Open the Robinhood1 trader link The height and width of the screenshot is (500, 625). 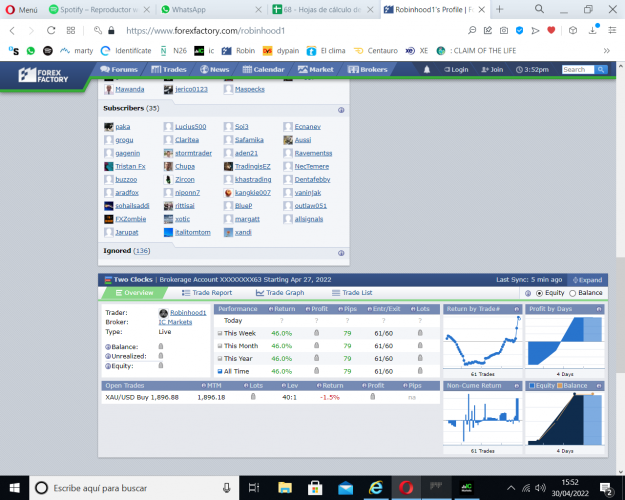pyautogui.click(x=188, y=313)
